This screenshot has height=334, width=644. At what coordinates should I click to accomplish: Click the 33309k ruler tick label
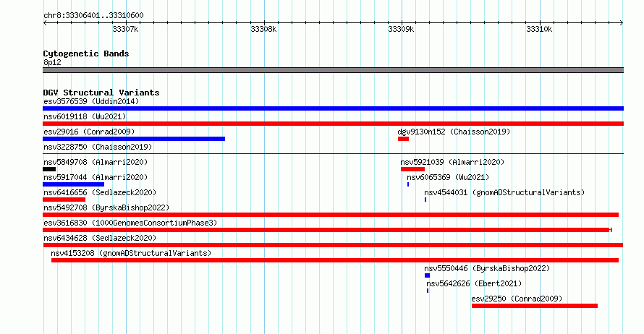point(401,29)
